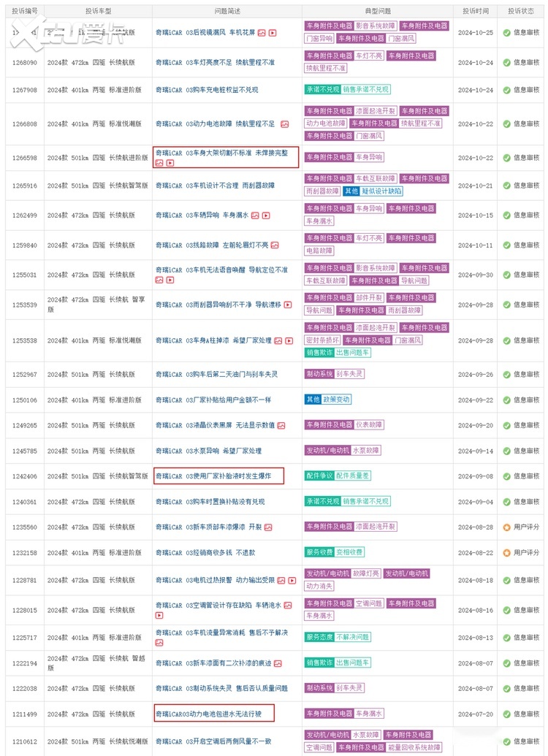This screenshot has width=548, height=756.
Task: Open image icon on 动力电池故障 续航里程不足 row
Action: 284,124
